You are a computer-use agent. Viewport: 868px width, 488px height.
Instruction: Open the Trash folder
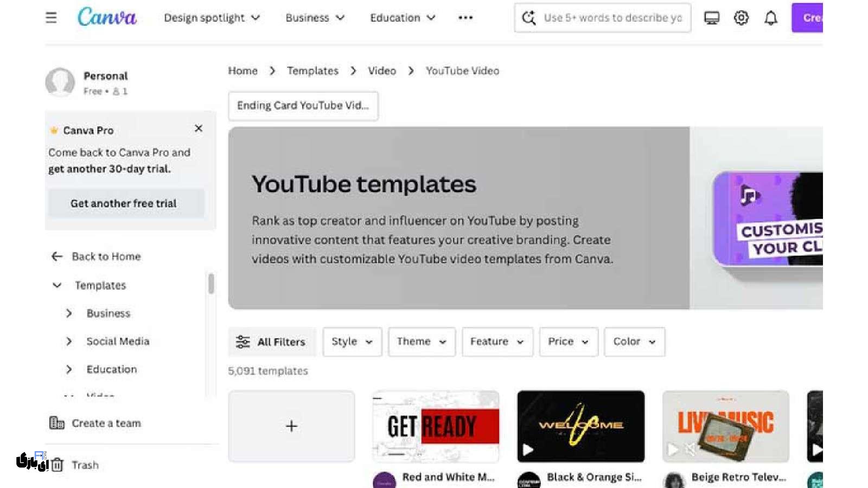[x=85, y=465]
